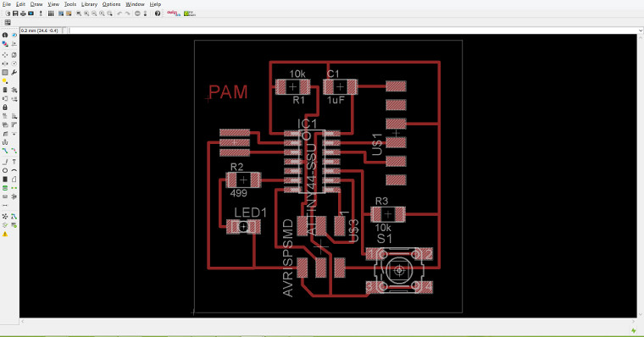
Task: Select the Paste tool
Action: (5, 81)
